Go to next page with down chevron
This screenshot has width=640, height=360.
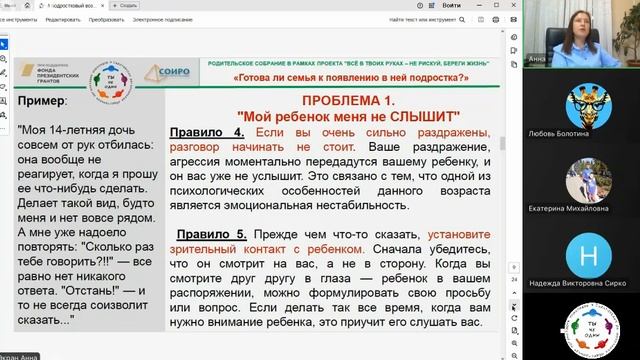pyautogui.click(x=514, y=304)
